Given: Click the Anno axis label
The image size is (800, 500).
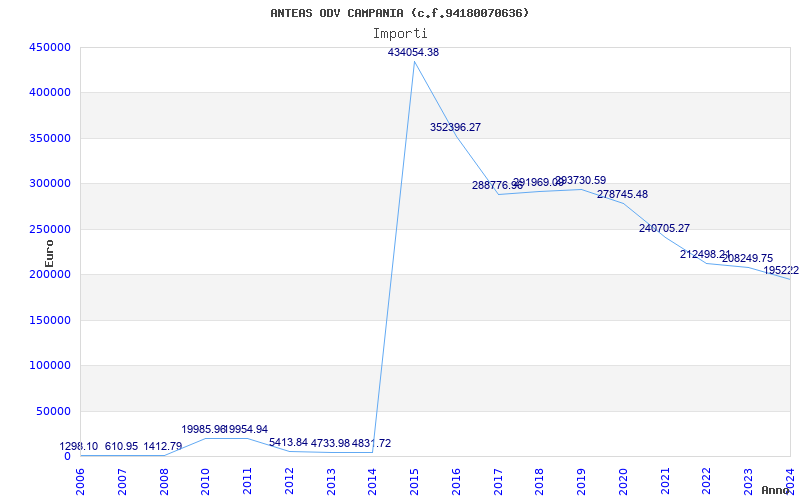Looking at the screenshot, I should [x=776, y=490].
